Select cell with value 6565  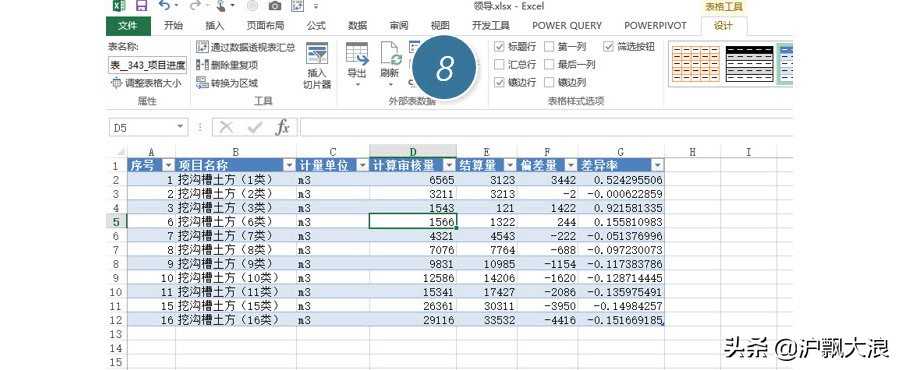click(413, 180)
